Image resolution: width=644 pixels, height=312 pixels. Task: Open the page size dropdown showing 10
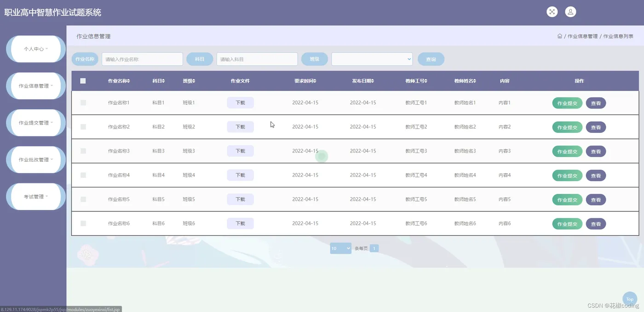coord(340,248)
